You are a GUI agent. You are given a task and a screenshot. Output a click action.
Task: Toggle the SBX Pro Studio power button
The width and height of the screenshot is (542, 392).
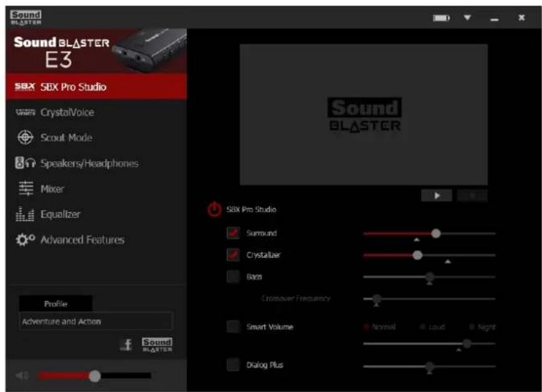214,209
